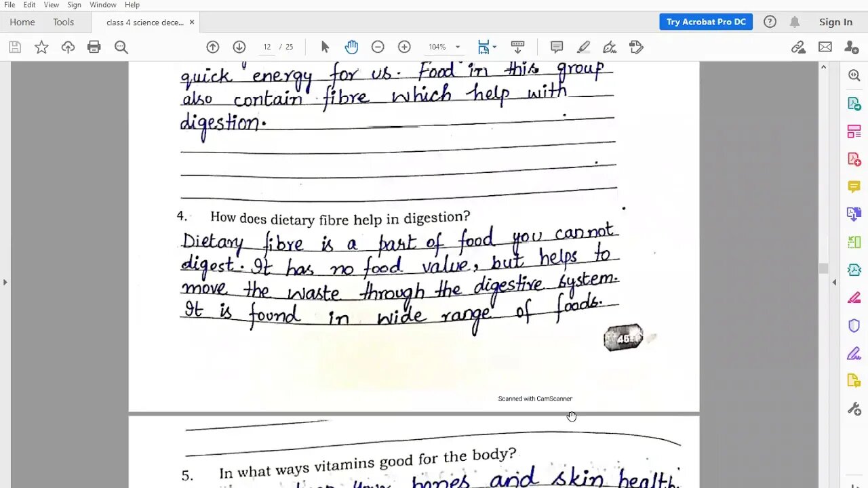
Task: Open Combine Files tool in right pane
Action: click(854, 214)
